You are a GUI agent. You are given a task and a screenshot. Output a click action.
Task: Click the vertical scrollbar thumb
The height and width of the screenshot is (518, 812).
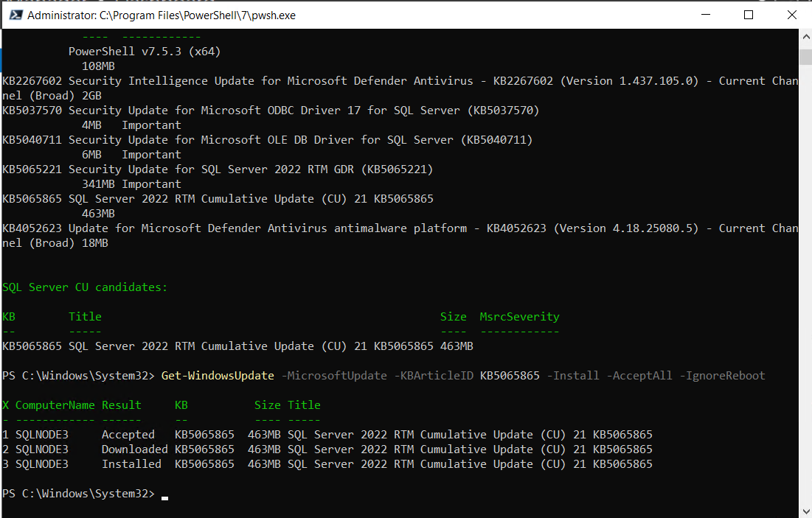click(806, 57)
